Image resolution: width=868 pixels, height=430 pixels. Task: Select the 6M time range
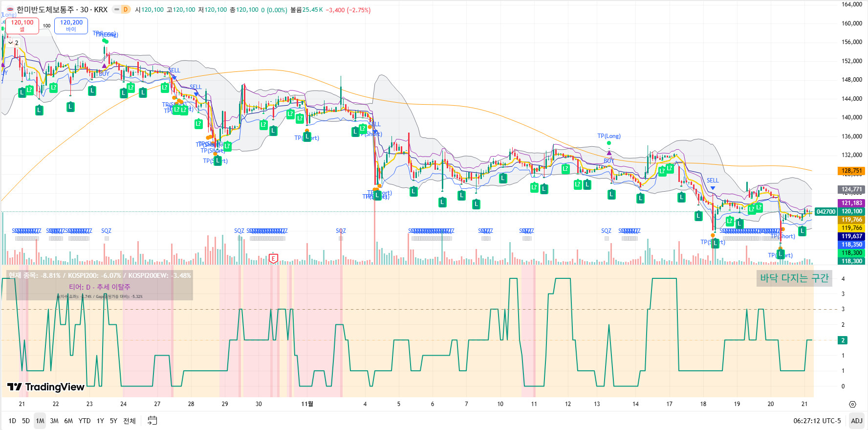68,421
